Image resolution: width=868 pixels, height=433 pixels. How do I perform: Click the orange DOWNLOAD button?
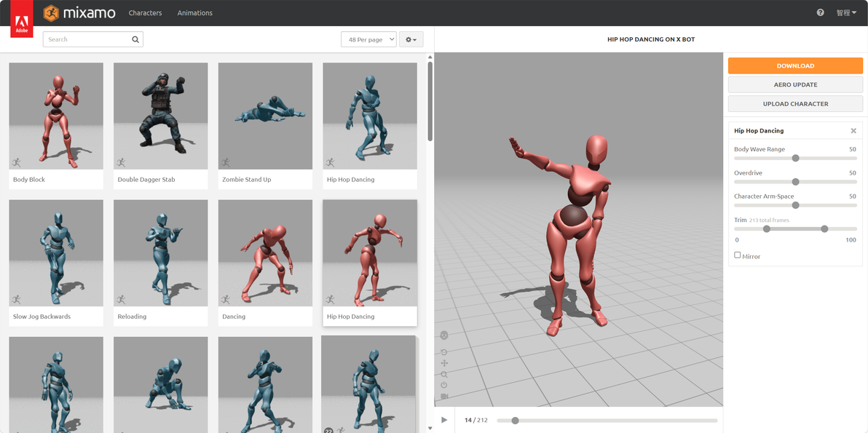click(795, 65)
